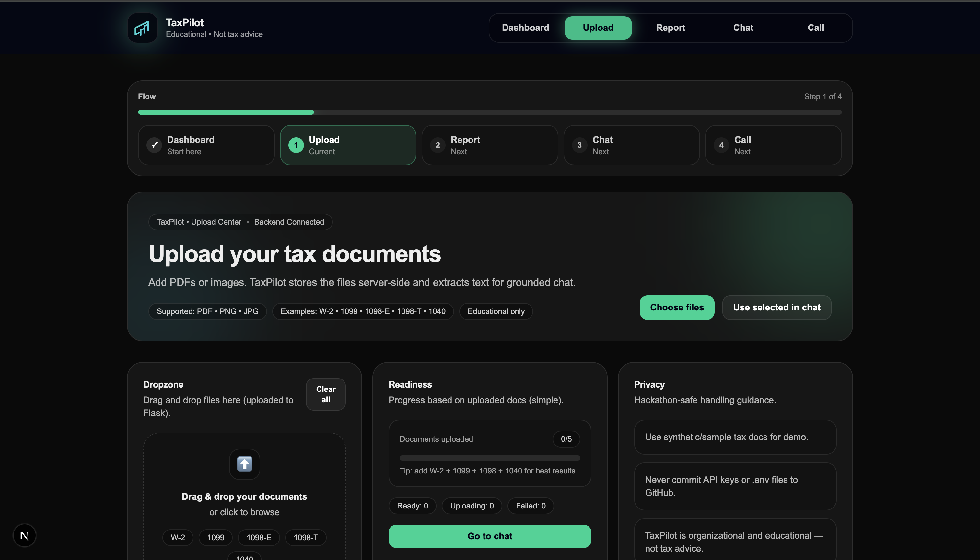
Task: Click the Flow progress bar
Action: [490, 112]
